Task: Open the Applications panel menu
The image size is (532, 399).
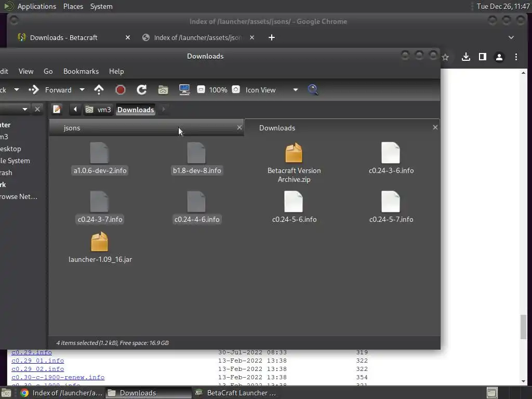Action: click(x=37, y=6)
